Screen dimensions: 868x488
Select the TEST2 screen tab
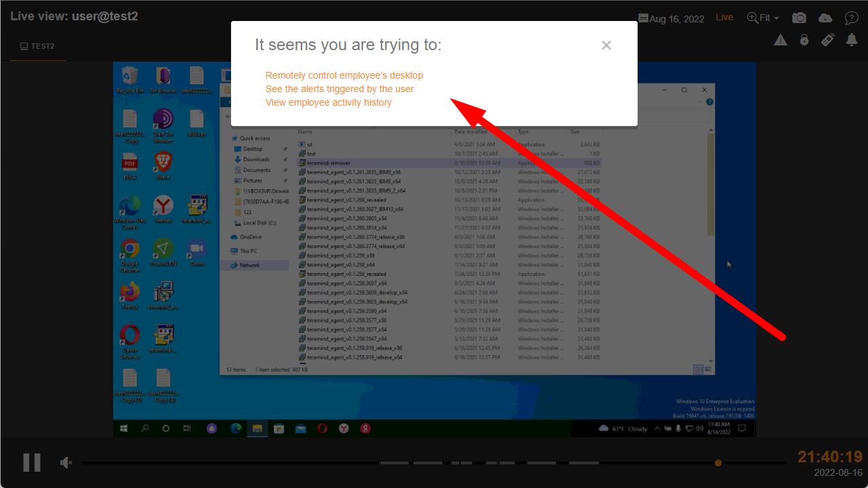pos(37,46)
